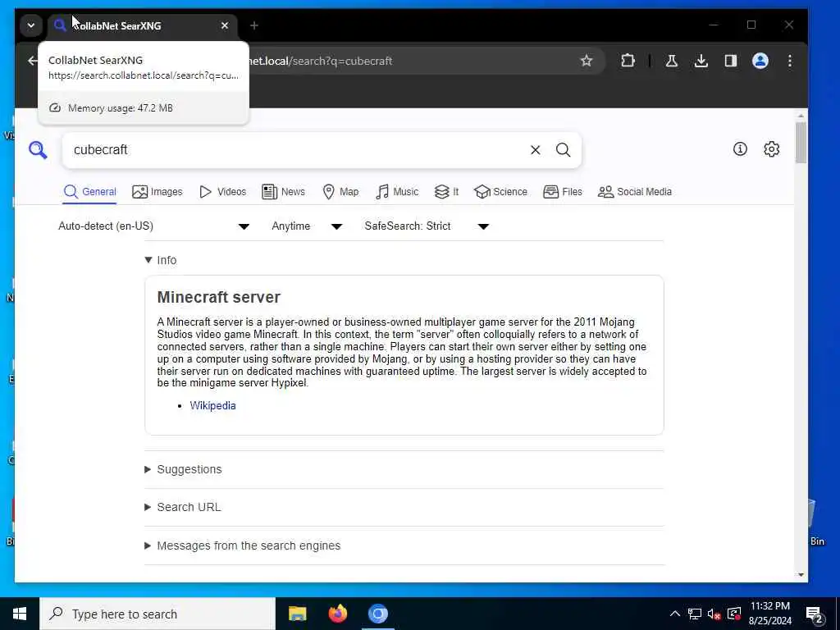840x630 pixels.
Task: Click the Minecraft server heading
Action: [x=218, y=297]
